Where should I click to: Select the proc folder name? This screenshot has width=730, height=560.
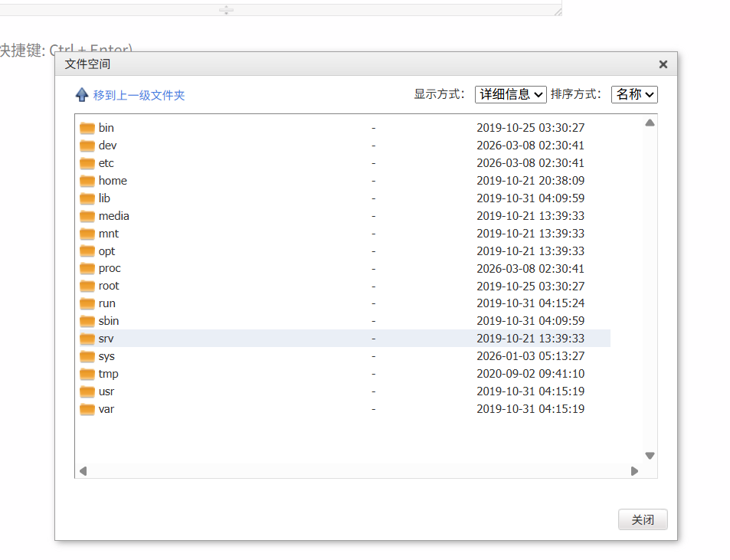110,268
